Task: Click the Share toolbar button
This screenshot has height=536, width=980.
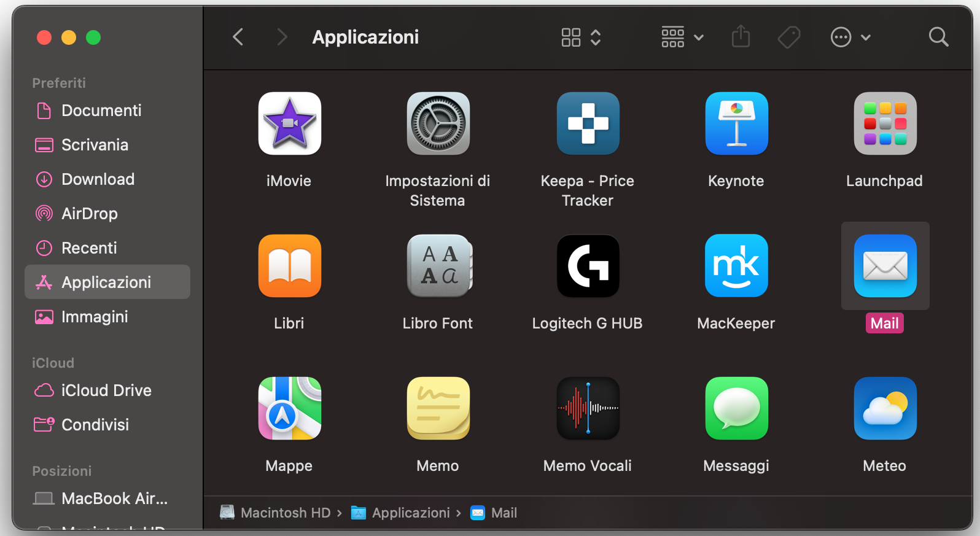Action: pos(741,37)
